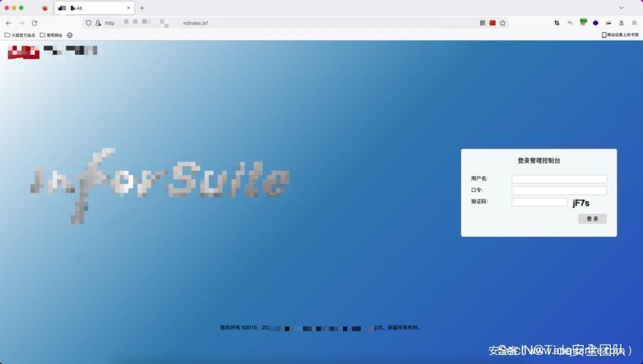
Task: Open the pinned Firefox tab
Action: tap(45, 8)
